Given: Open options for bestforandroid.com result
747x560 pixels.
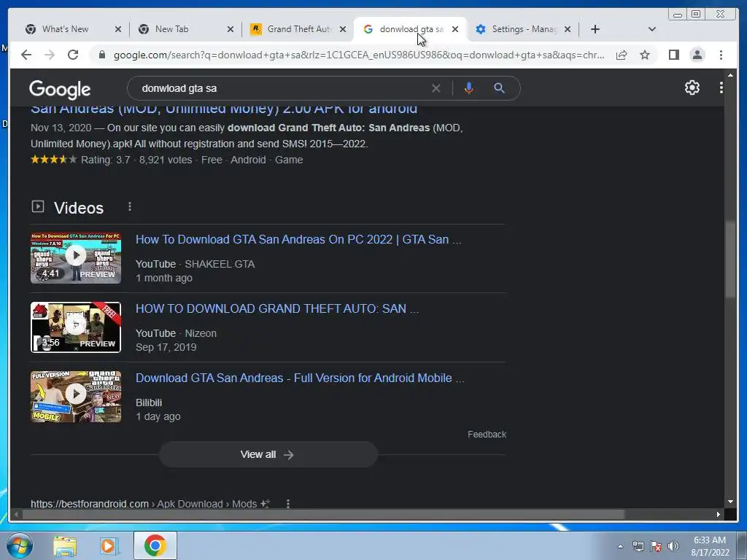Looking at the screenshot, I should point(287,503).
